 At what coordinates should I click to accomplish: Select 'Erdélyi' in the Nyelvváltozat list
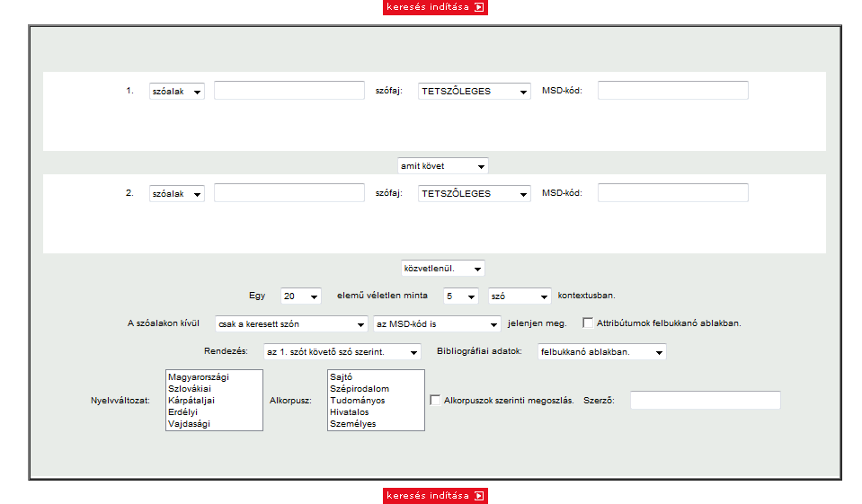point(182,411)
